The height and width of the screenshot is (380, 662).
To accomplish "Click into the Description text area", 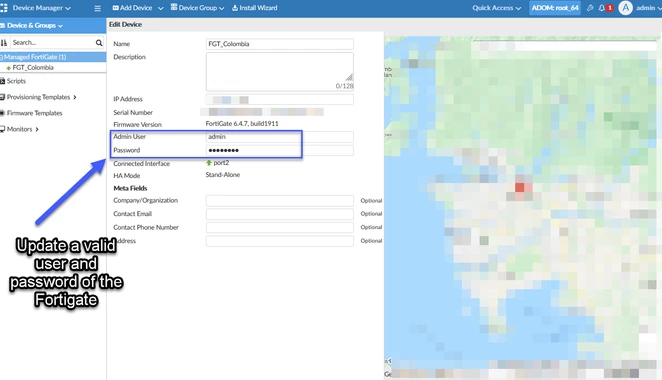I will [279, 71].
